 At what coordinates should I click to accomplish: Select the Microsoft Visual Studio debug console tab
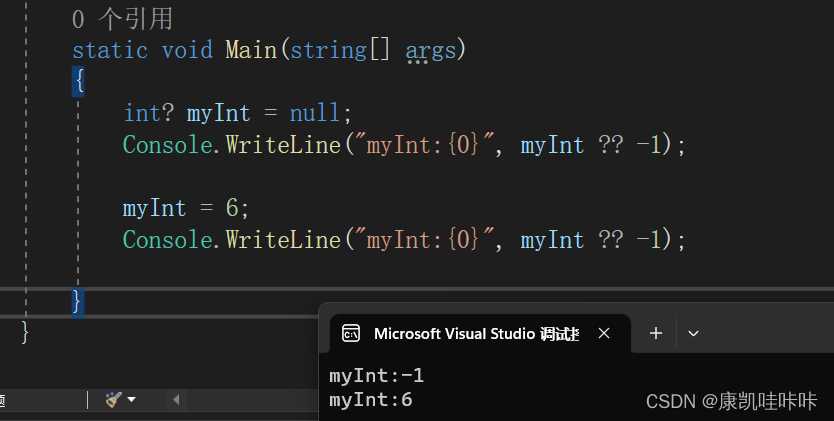[x=475, y=333]
